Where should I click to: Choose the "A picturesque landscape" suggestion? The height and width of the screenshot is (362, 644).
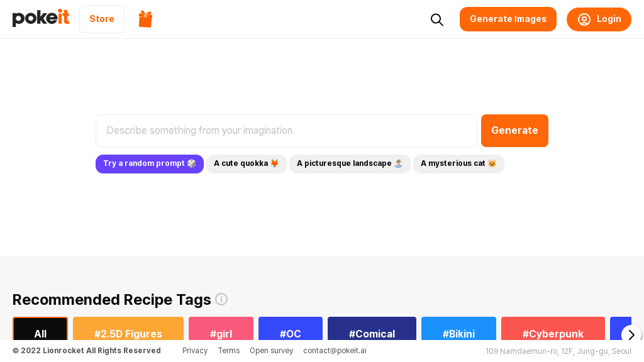pos(350,163)
